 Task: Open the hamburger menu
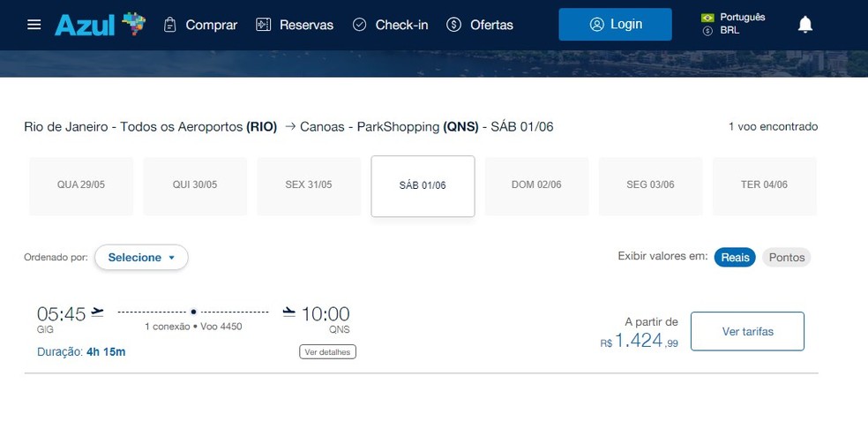coord(34,25)
